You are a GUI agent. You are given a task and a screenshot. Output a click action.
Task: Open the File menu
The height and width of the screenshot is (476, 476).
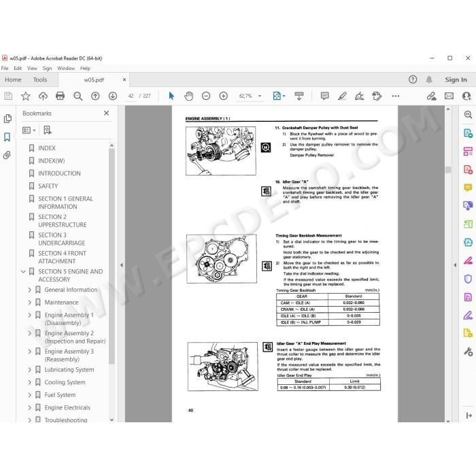[5, 68]
